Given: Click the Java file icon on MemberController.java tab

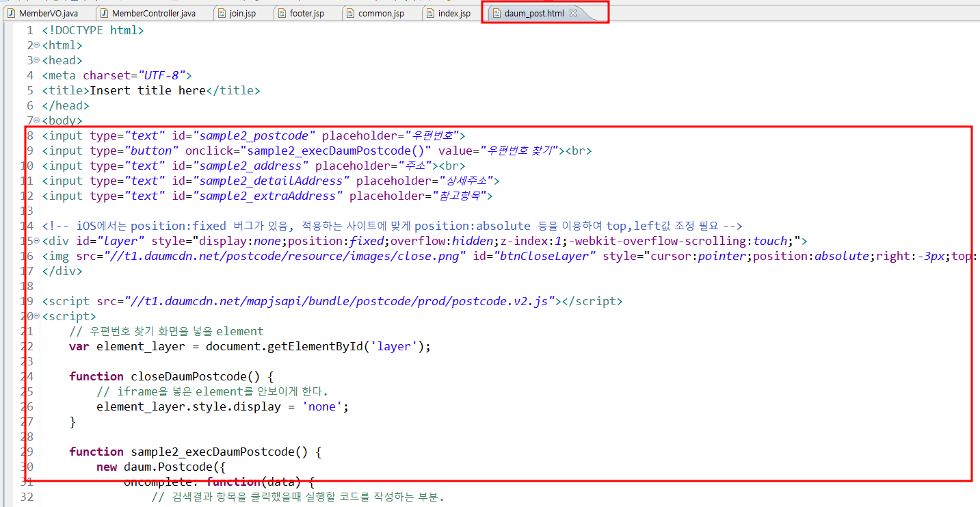Looking at the screenshot, I should coord(104,13).
